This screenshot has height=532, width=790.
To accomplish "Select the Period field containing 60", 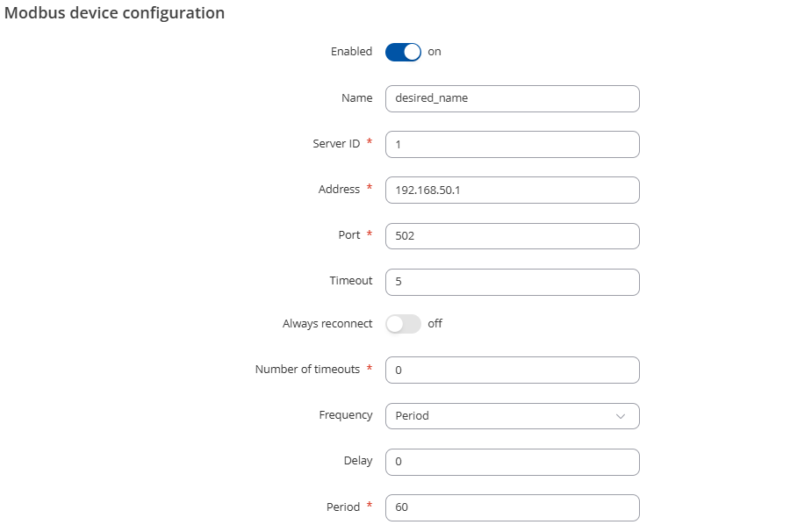I will (x=513, y=507).
